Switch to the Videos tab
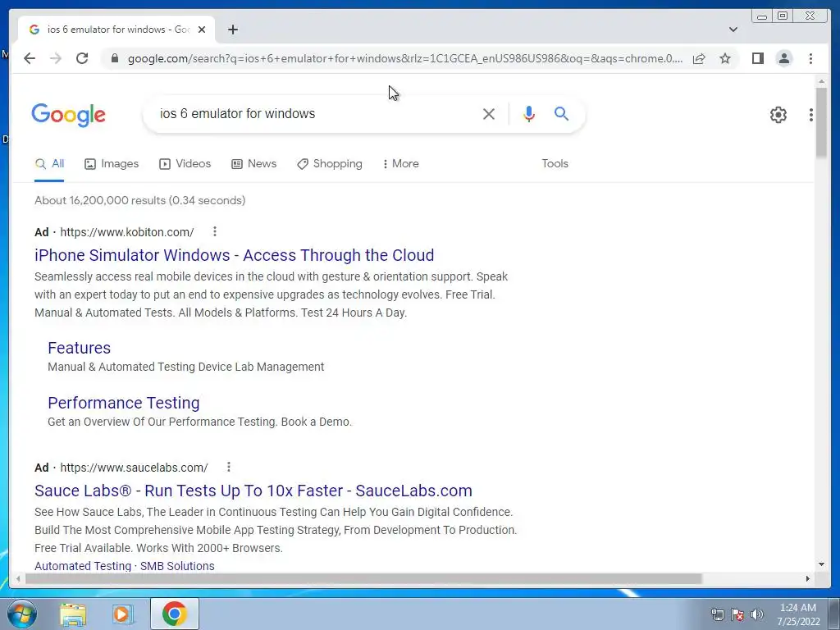 click(185, 164)
